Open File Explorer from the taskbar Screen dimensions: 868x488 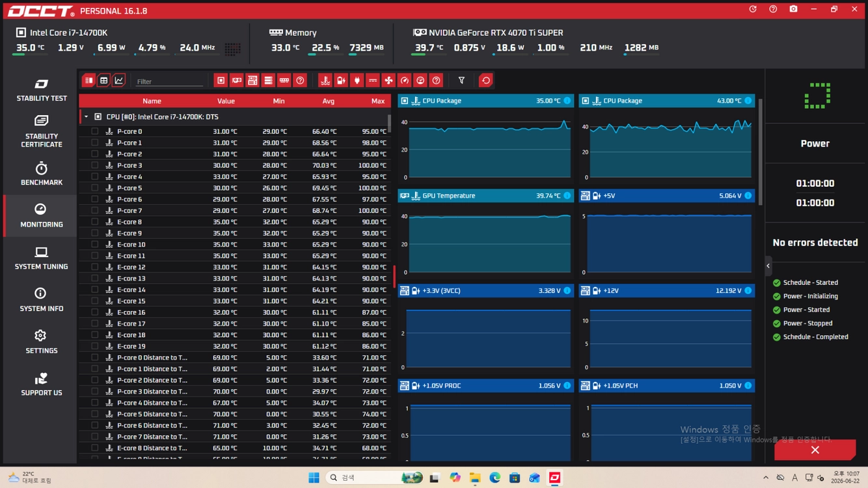[x=475, y=478]
